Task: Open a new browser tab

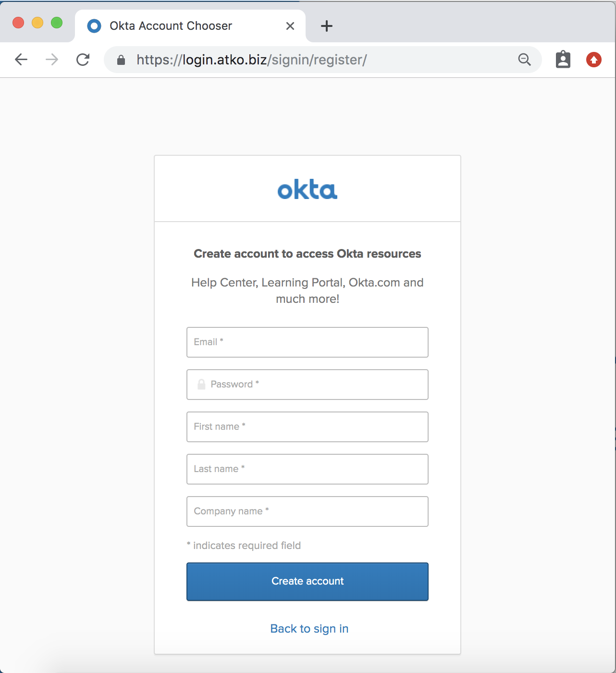Action: tap(327, 26)
